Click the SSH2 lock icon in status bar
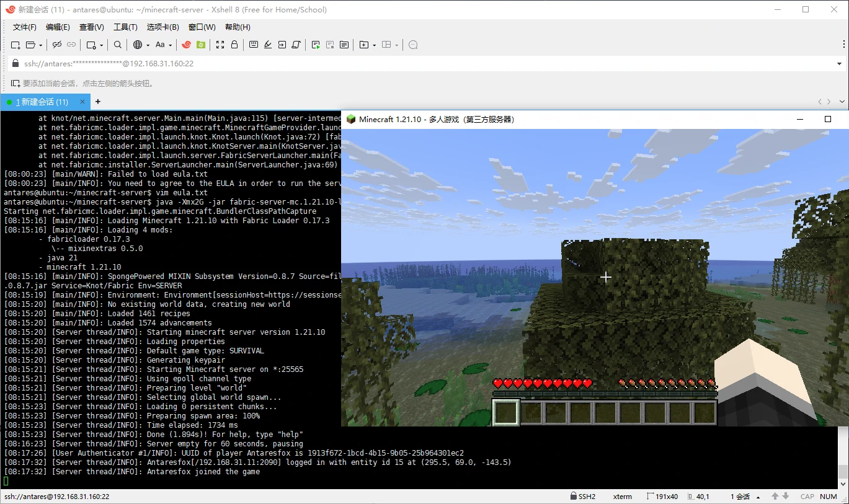849x504 pixels. click(x=573, y=496)
